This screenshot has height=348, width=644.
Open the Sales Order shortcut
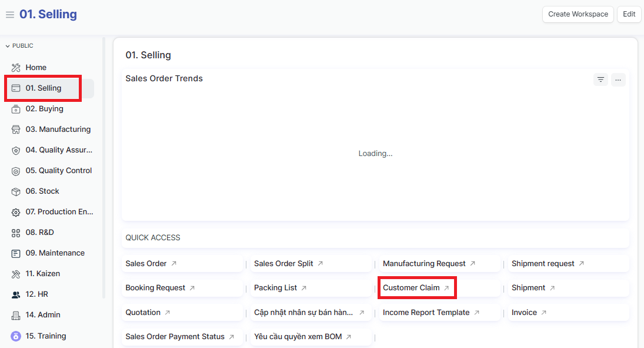tap(146, 264)
